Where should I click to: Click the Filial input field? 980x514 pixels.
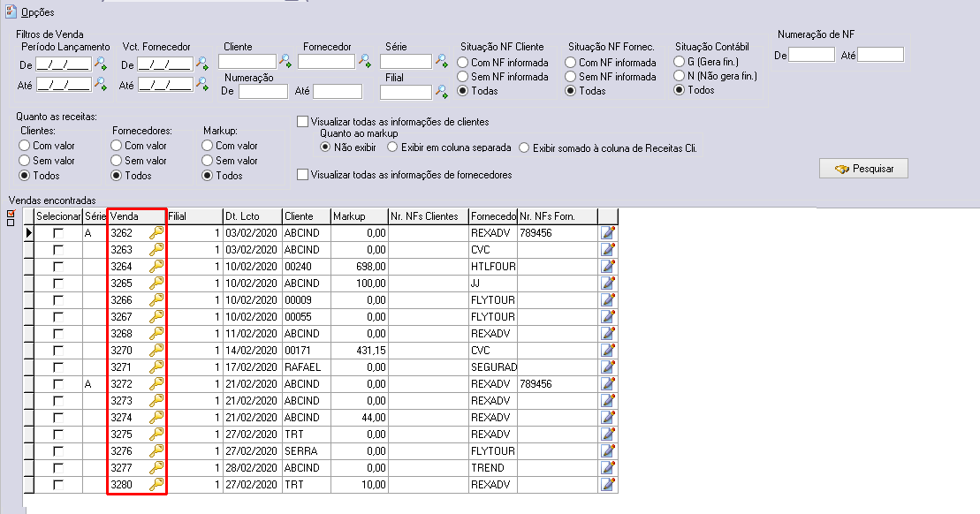click(406, 93)
